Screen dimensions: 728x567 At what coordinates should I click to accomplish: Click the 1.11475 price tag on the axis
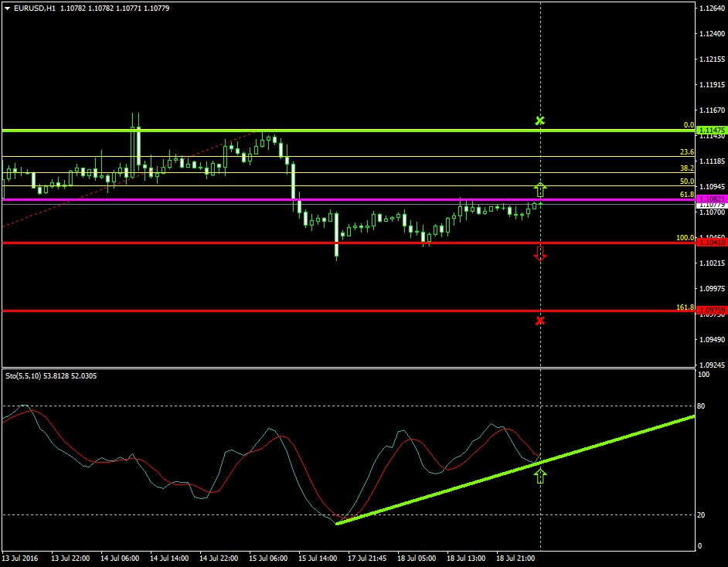(711, 131)
